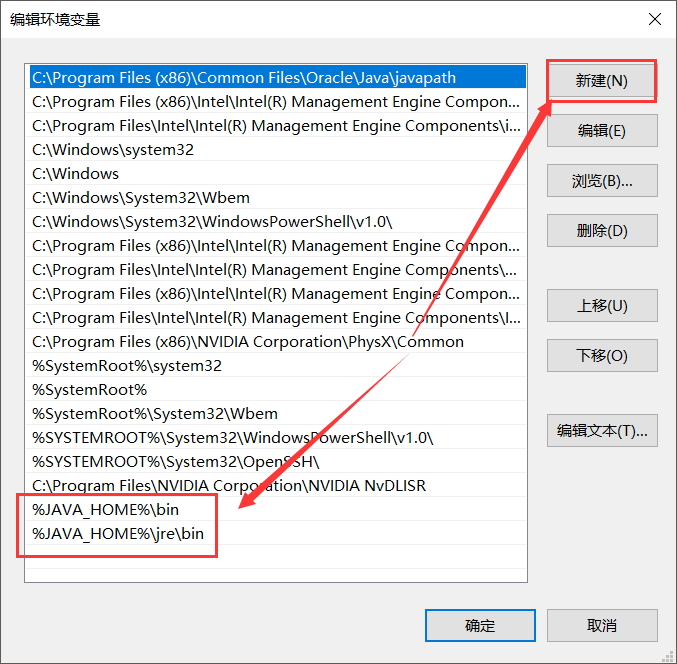Close the 编辑环境变量 dialog window

coord(654,19)
